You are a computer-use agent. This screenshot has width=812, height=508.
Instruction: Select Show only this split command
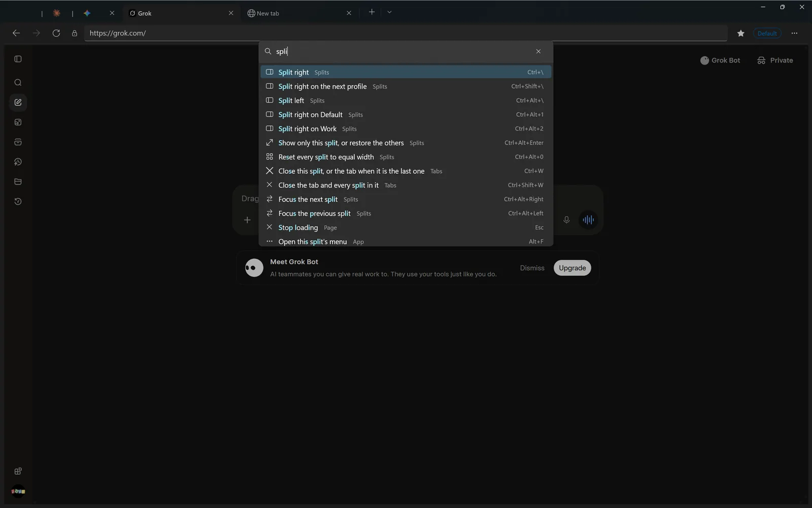pos(405,143)
